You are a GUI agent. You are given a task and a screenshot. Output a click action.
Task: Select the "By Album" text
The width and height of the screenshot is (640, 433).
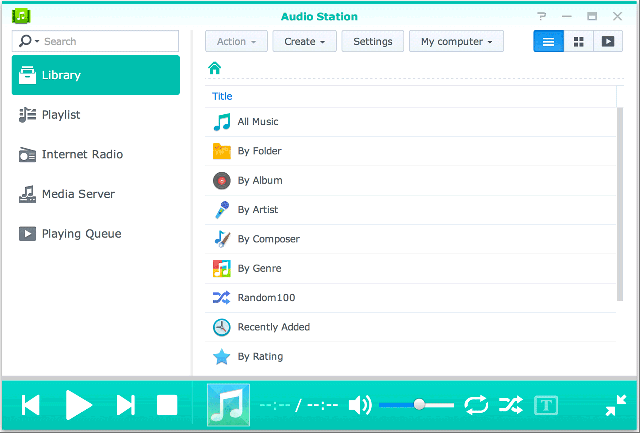(x=260, y=180)
